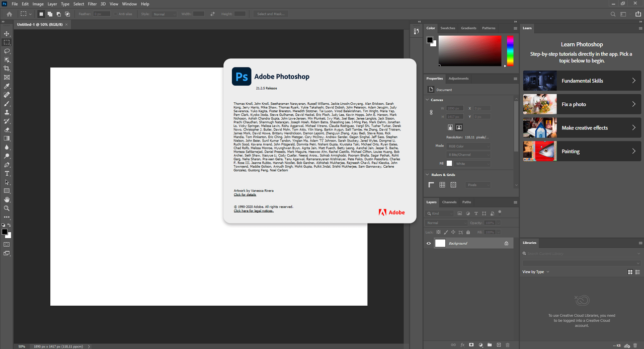
Task: Select the Horizontal Type tool
Action: pos(7,173)
